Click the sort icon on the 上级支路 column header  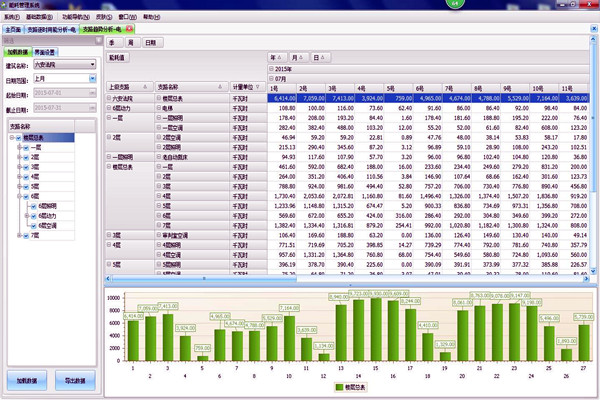click(x=145, y=87)
